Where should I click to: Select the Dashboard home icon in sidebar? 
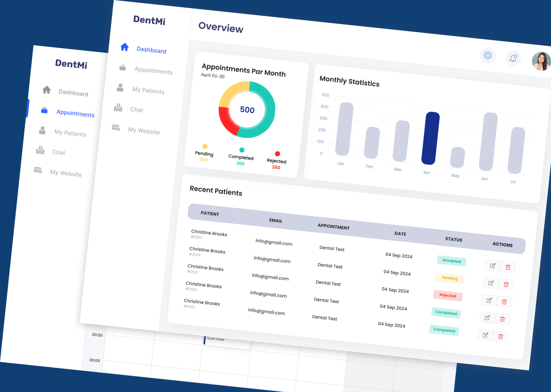pos(125,47)
